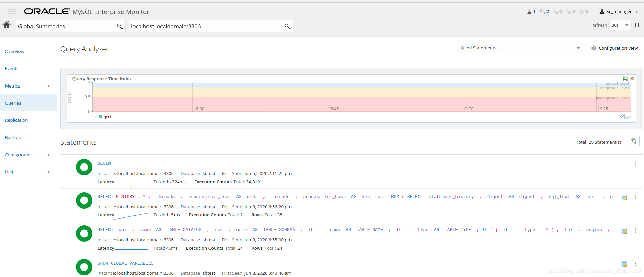Image resolution: width=644 pixels, height=277 pixels.
Task: Open explain icon for SELECT HISTORY statement
Action: [624, 198]
